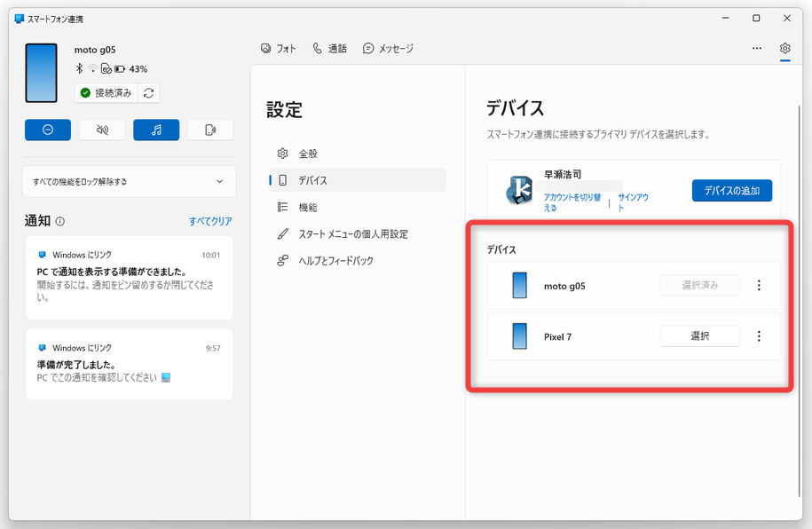The width and height of the screenshot is (812, 529).
Task: Click the 通知 info icon
Action: (60, 222)
